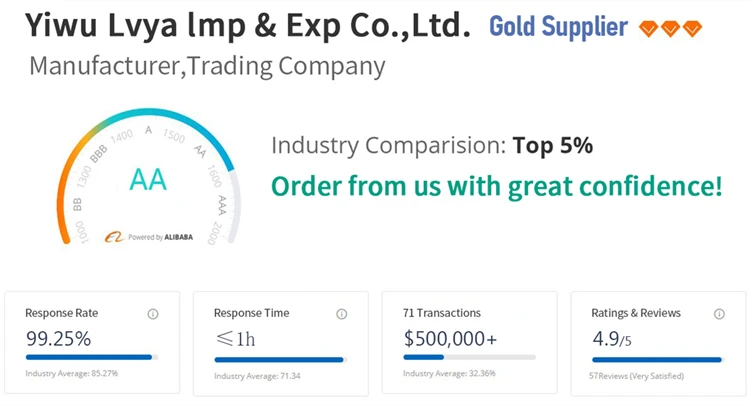Click the Top 5% industry comparison text
Viewport: 750px width, 406px height.
pos(552,145)
